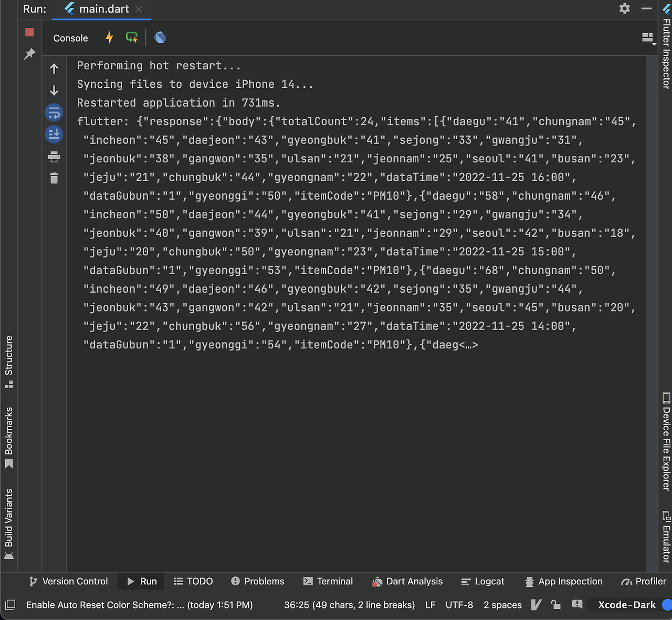Change the UTF-8 file encoding
This screenshot has height=620, width=672.
point(459,605)
